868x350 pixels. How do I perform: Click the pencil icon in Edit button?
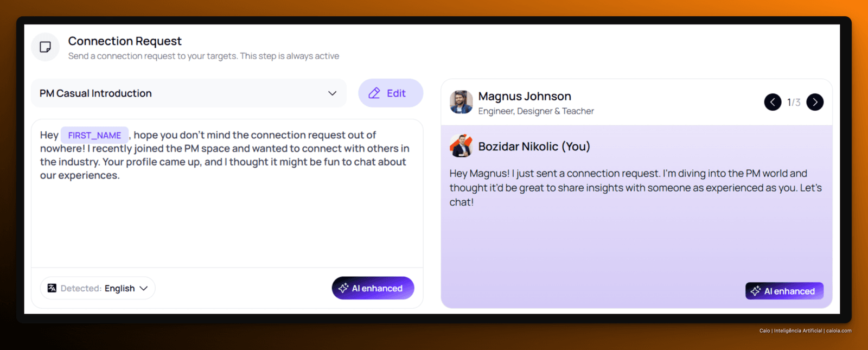[374, 93]
